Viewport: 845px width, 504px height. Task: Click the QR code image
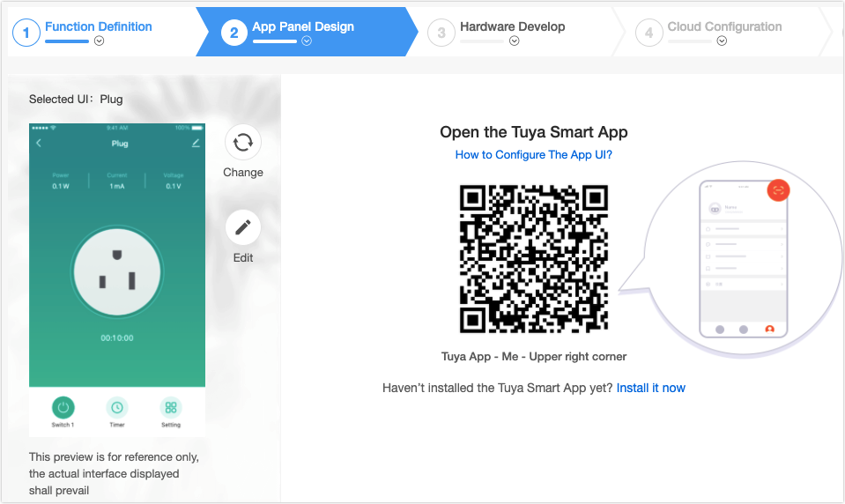click(533, 259)
